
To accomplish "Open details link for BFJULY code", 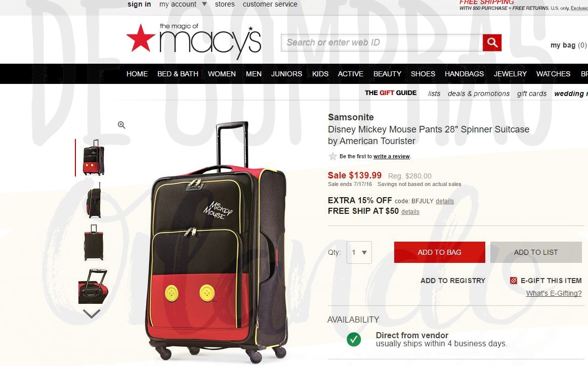I will coord(445,201).
